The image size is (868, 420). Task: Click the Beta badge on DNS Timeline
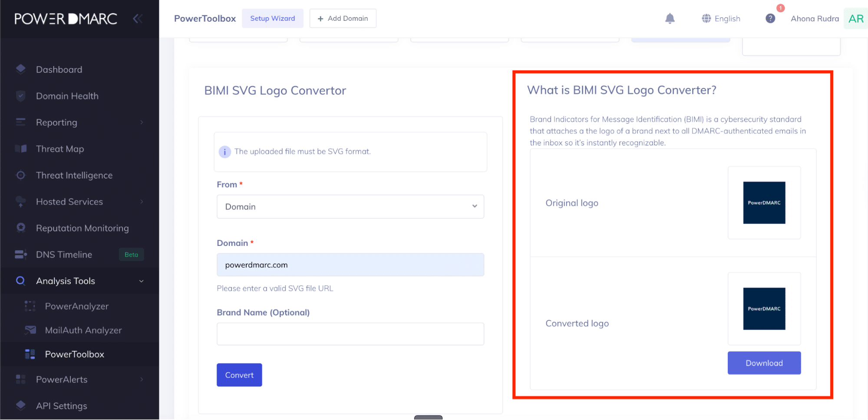[x=132, y=255]
